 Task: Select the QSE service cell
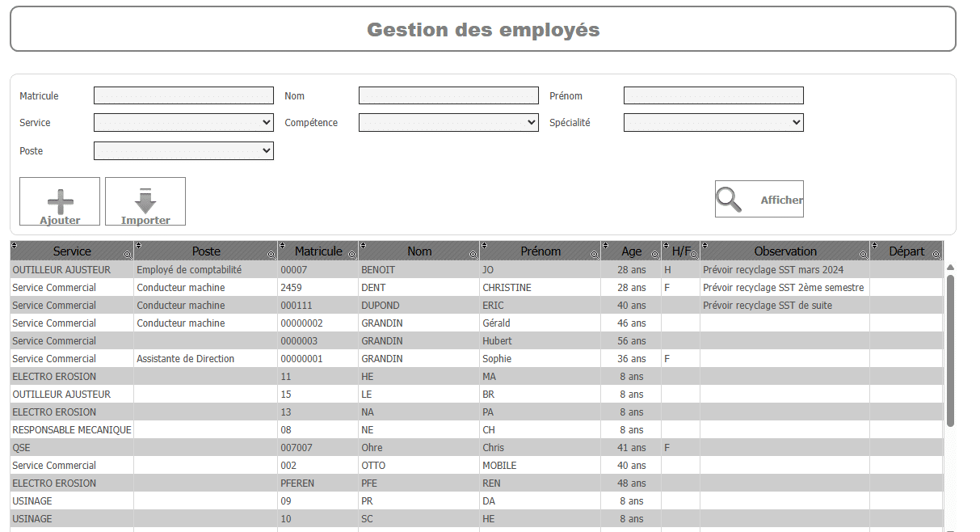(72, 448)
